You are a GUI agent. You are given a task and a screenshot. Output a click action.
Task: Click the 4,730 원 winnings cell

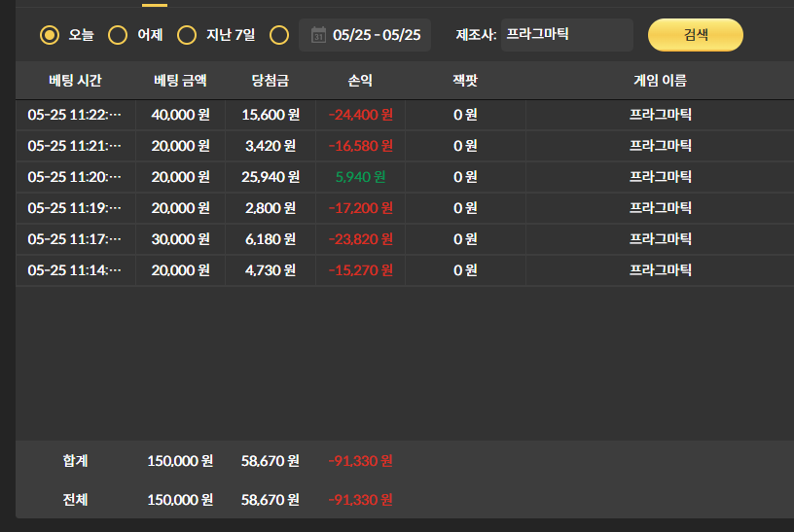pyautogui.click(x=271, y=270)
